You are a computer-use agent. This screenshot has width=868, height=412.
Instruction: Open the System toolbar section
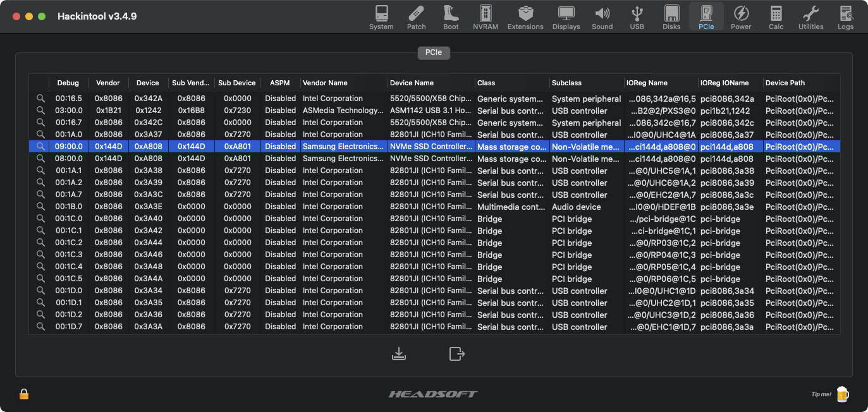pos(381,17)
